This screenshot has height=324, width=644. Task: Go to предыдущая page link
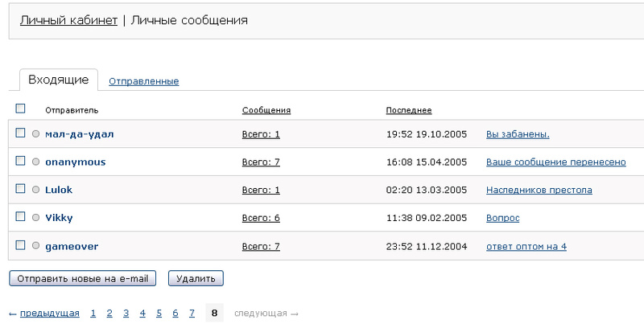click(x=49, y=313)
